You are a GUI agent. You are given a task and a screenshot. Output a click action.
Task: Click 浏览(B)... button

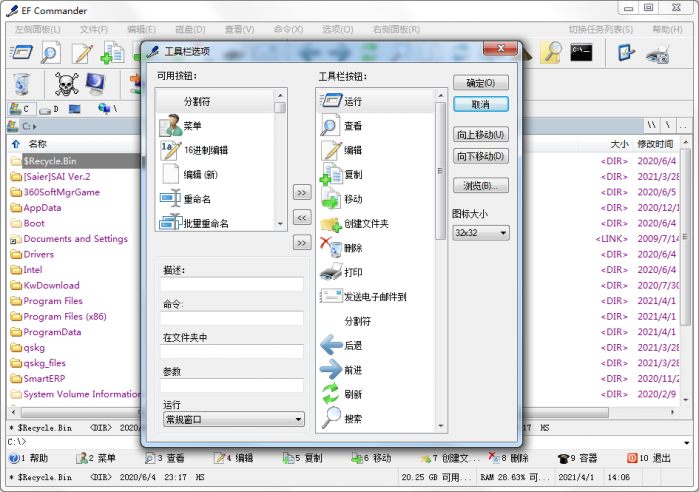(x=481, y=185)
